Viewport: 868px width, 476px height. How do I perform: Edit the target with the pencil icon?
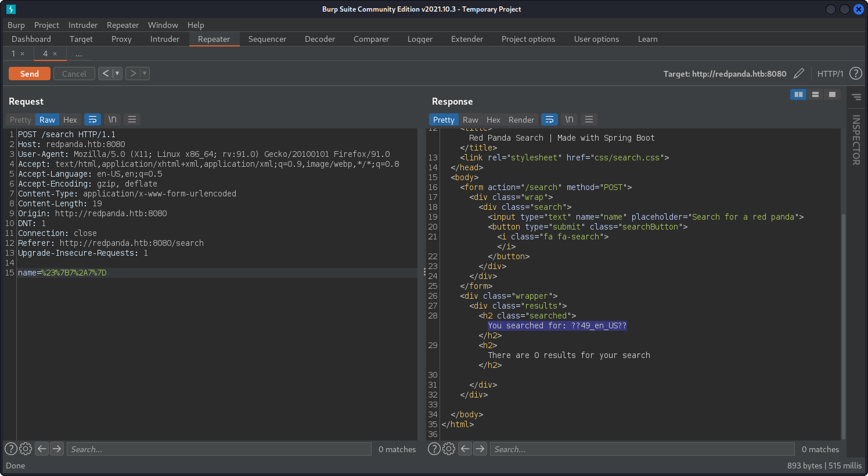tap(799, 73)
